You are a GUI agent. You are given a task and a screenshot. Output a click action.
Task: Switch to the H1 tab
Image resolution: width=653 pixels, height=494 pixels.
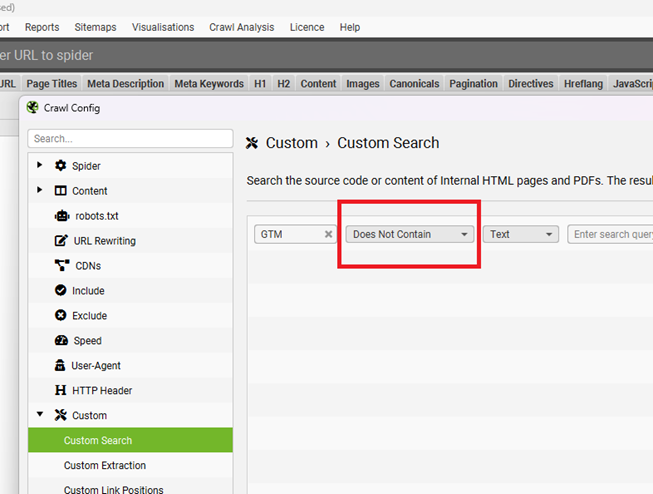pos(260,84)
